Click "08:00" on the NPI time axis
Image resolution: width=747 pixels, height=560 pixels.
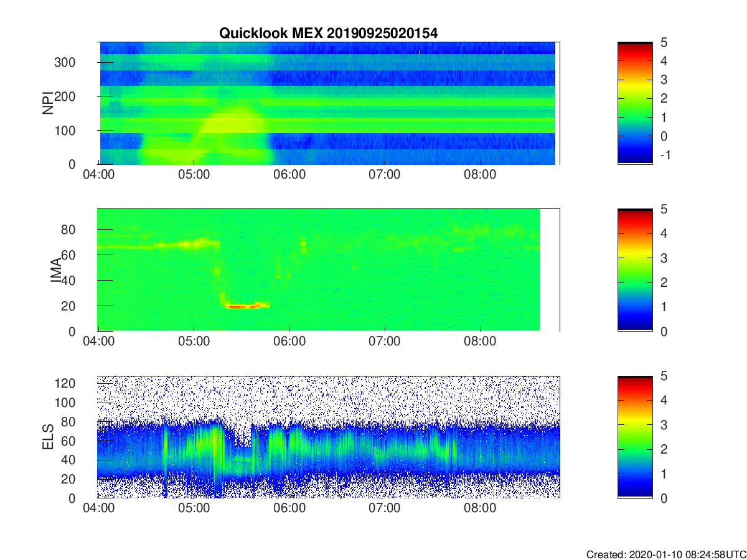pos(481,174)
